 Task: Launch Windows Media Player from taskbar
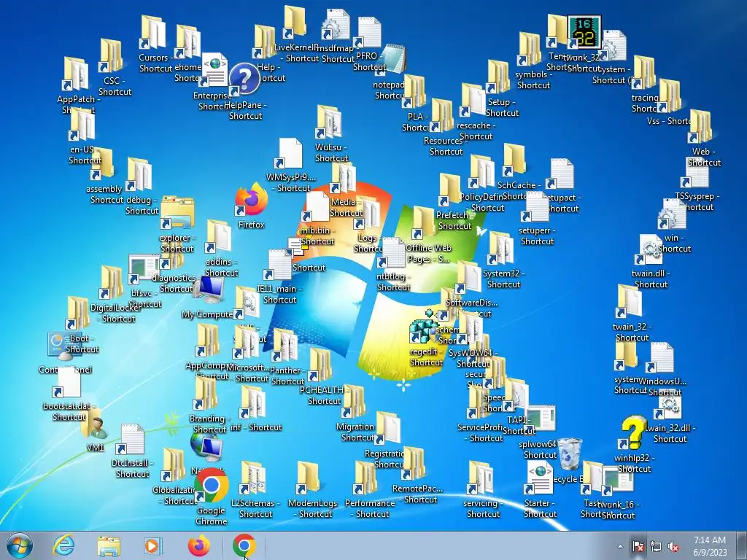(x=153, y=545)
